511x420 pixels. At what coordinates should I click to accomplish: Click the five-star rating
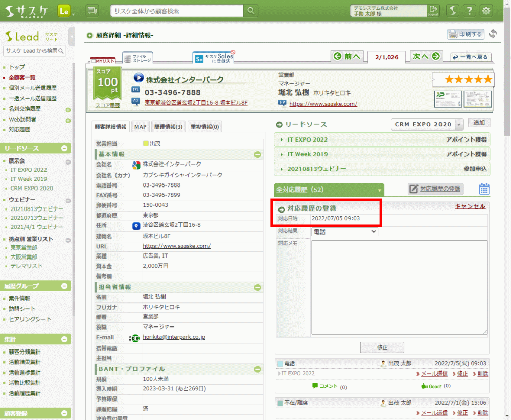[x=468, y=79]
